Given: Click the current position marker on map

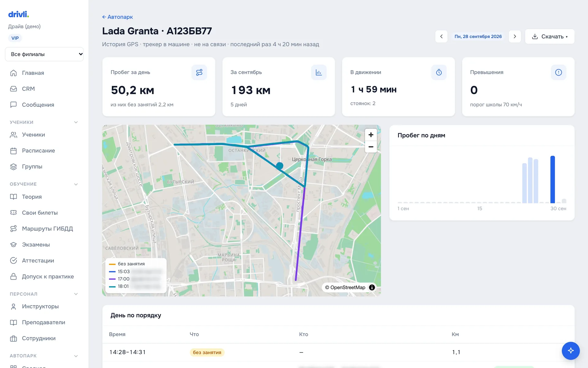Looking at the screenshot, I should (x=279, y=166).
